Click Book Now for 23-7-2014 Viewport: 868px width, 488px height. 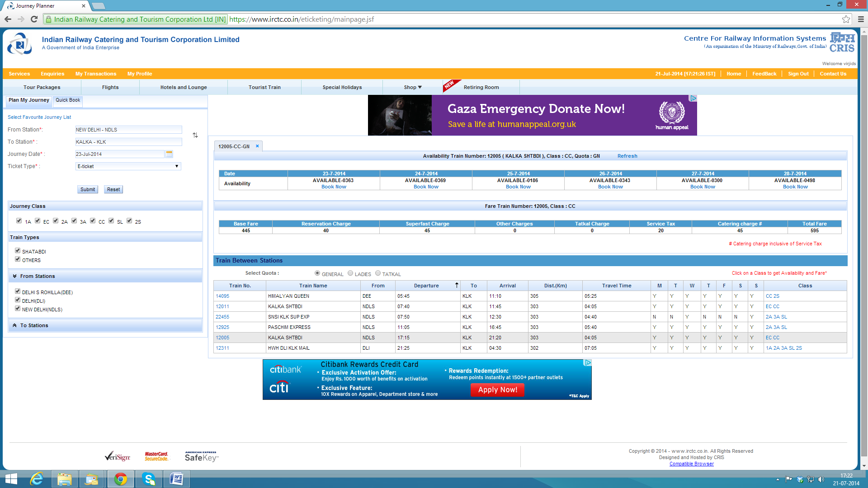(334, 187)
